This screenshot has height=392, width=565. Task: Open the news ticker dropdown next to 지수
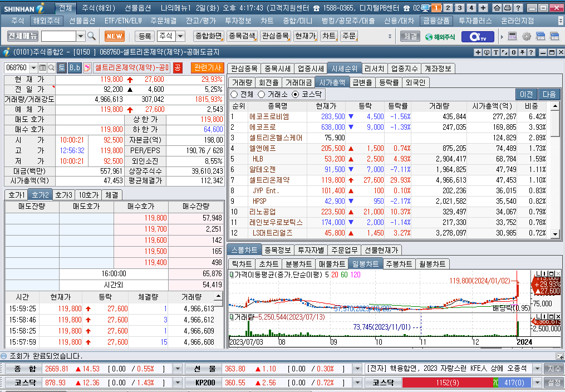click(537, 369)
